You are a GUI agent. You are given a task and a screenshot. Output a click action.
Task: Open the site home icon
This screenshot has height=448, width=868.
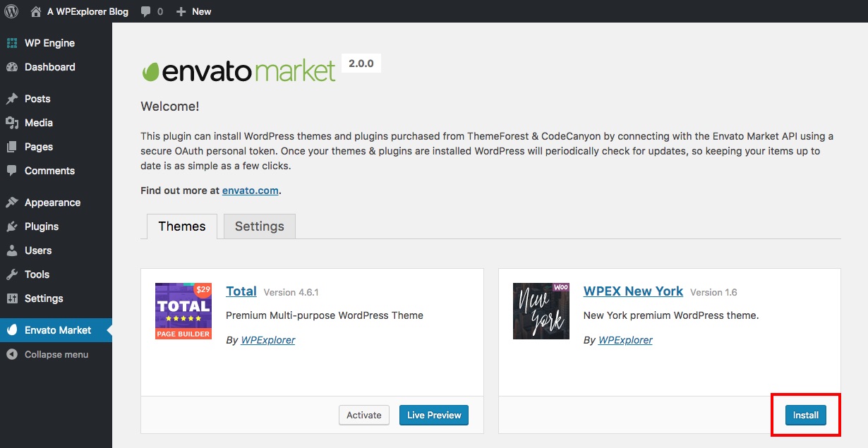(x=36, y=11)
